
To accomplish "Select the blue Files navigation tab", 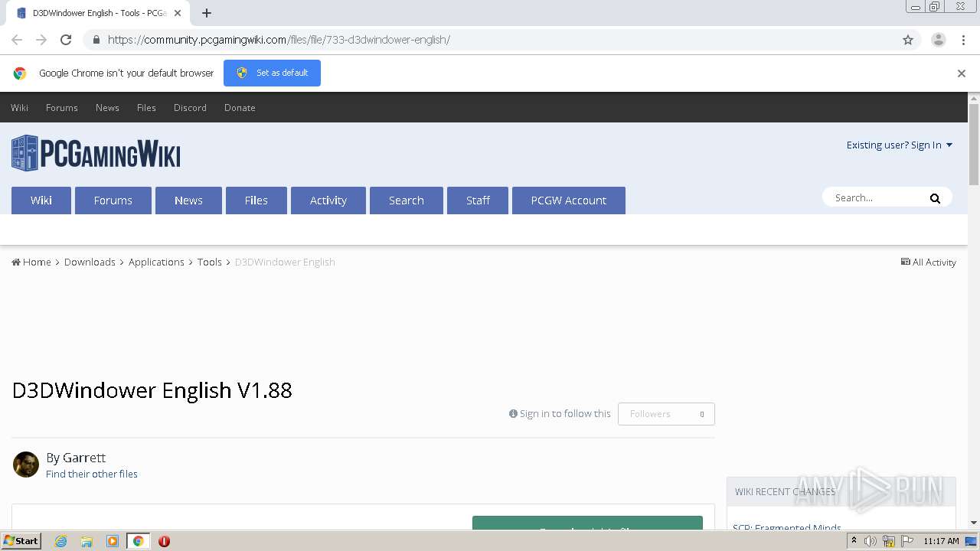I will [256, 201].
